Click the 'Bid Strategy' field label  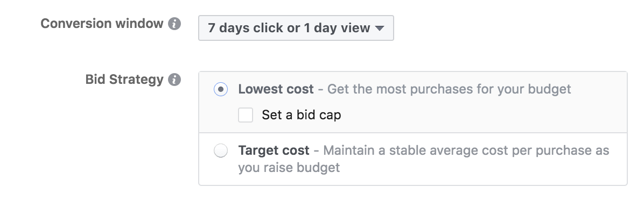coord(124,80)
